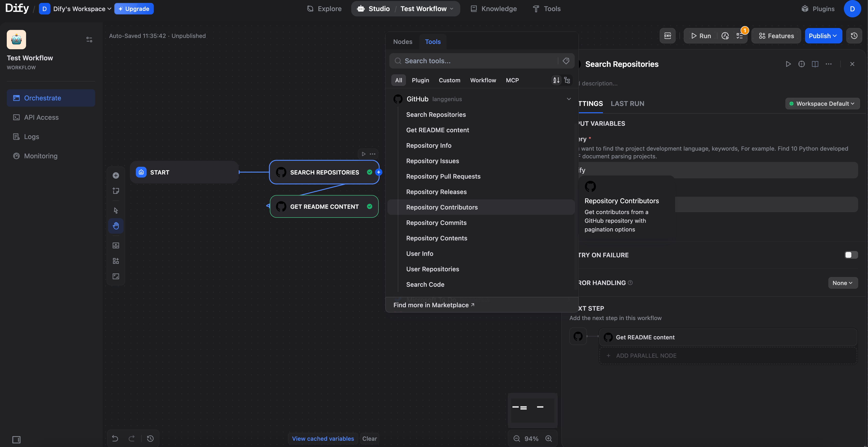Click the add node plus icon
The image size is (868, 447).
pyautogui.click(x=116, y=175)
